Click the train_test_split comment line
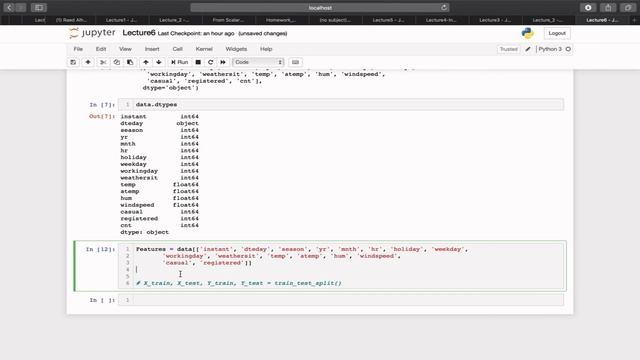The image size is (640, 360). point(239,283)
